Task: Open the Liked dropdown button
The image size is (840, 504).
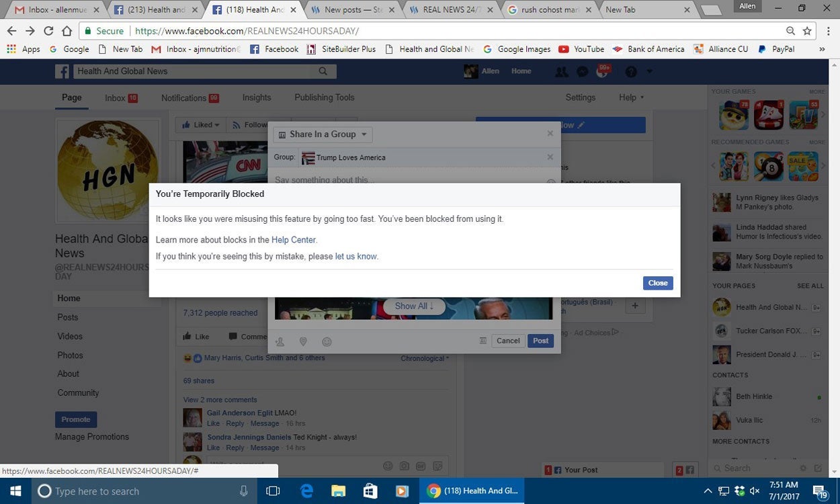Action: [200, 125]
